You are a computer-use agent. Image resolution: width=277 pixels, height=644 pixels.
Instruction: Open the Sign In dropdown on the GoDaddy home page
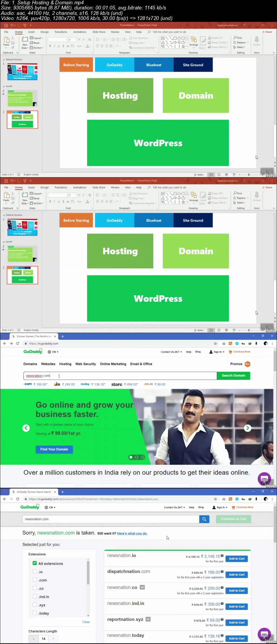point(217,352)
